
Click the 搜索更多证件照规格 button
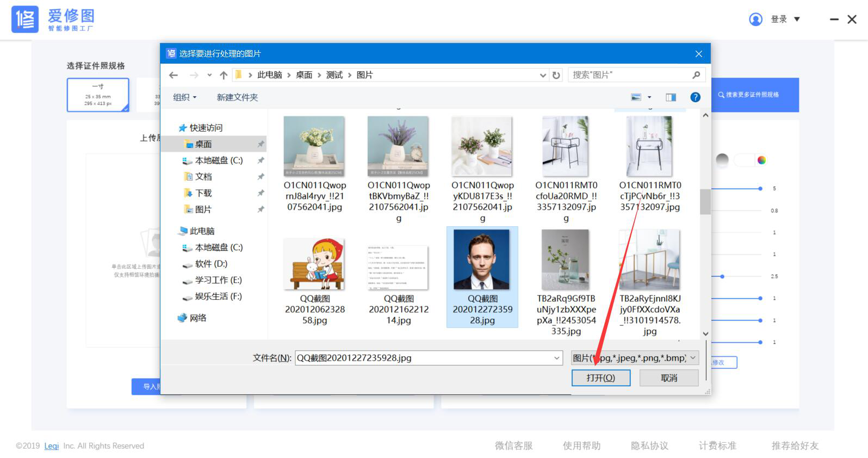click(x=755, y=95)
